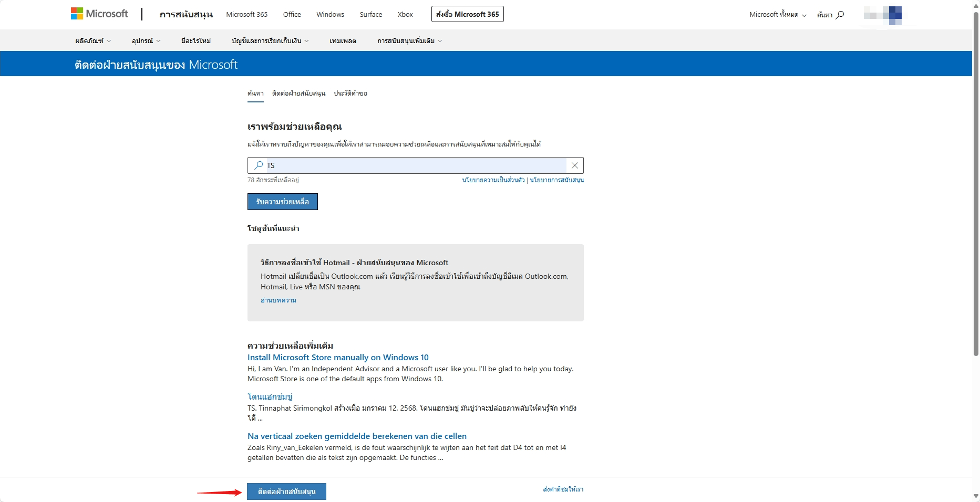Click the 'ความช่วยเหลือเพิ่มเติม' section heading
The width and height of the screenshot is (980, 502).
click(291, 346)
